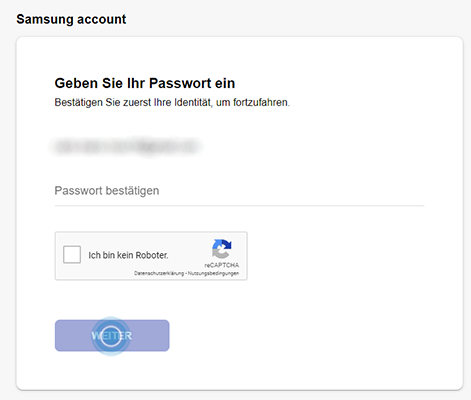Check the "Ich bin kein Roboter" checkbox
471x400 pixels.
pyautogui.click(x=72, y=255)
